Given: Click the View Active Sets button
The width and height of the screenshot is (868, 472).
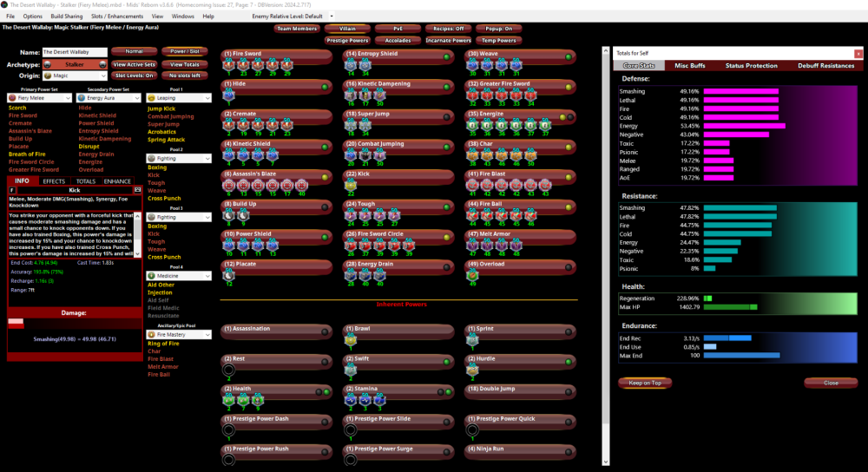Looking at the screenshot, I should 134,64.
